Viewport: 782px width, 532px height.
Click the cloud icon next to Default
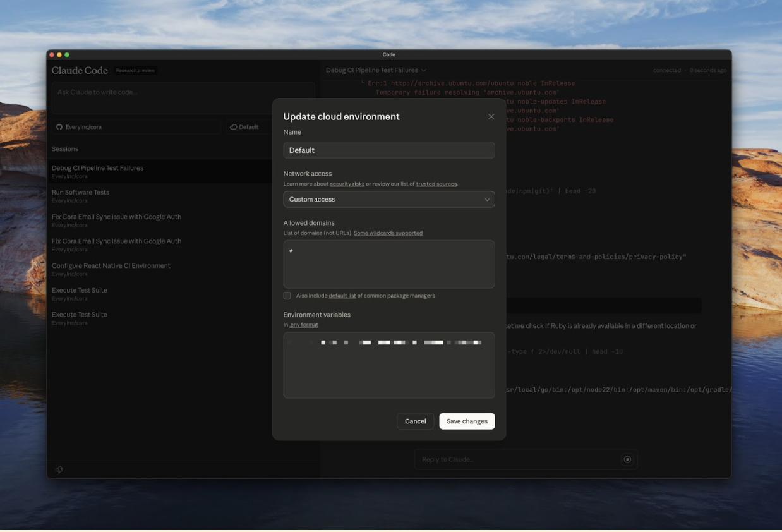coord(233,127)
